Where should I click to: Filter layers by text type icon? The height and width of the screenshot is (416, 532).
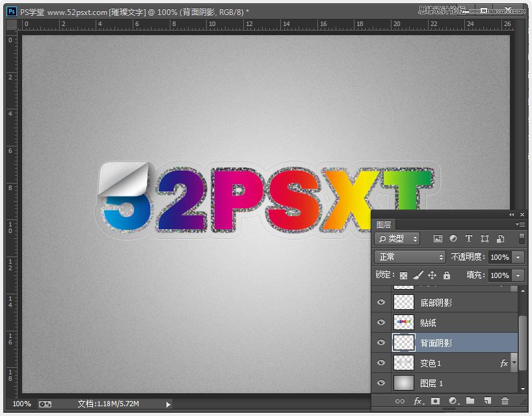[x=468, y=239]
